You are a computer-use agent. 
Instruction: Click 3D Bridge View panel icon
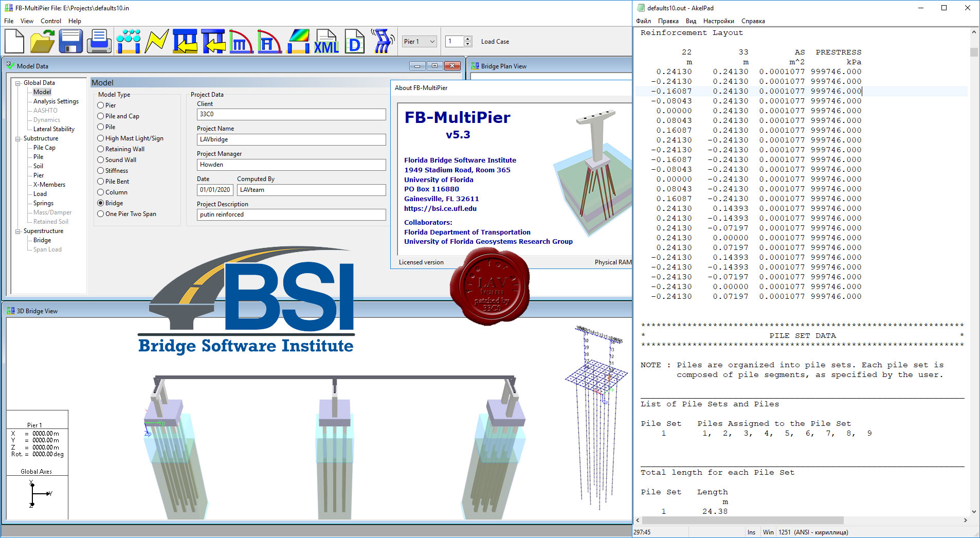click(x=10, y=311)
